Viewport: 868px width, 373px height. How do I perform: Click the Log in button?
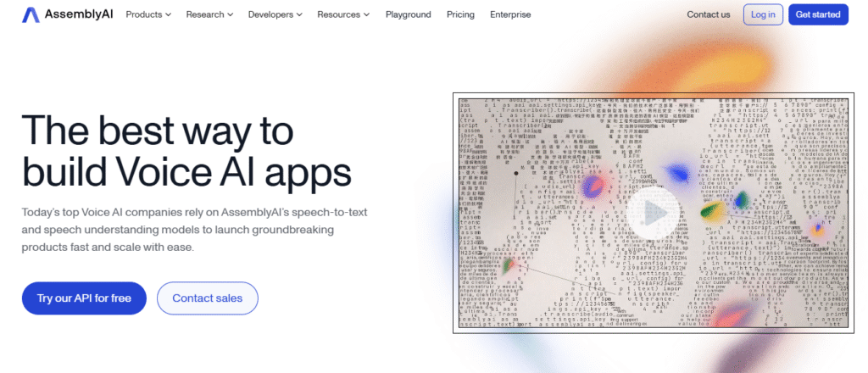pos(763,15)
